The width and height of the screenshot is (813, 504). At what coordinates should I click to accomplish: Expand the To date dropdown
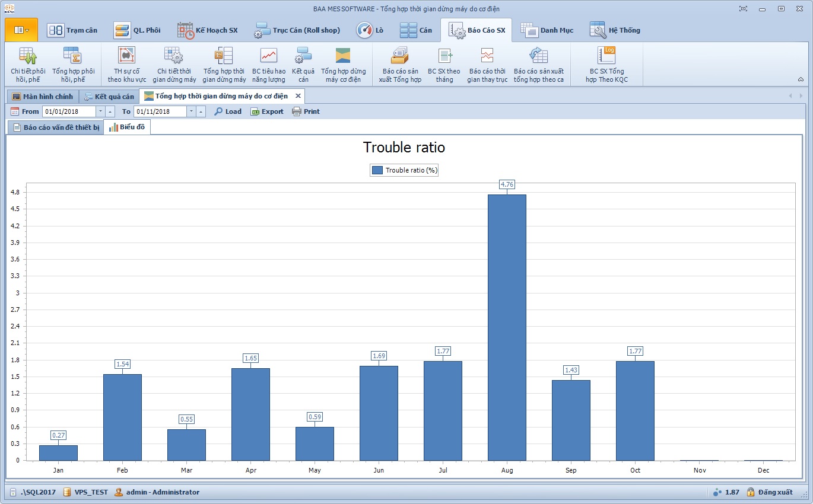(x=191, y=111)
